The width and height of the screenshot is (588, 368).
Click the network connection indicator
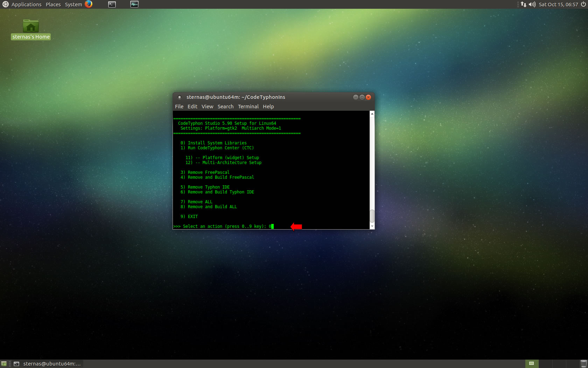point(523,4)
